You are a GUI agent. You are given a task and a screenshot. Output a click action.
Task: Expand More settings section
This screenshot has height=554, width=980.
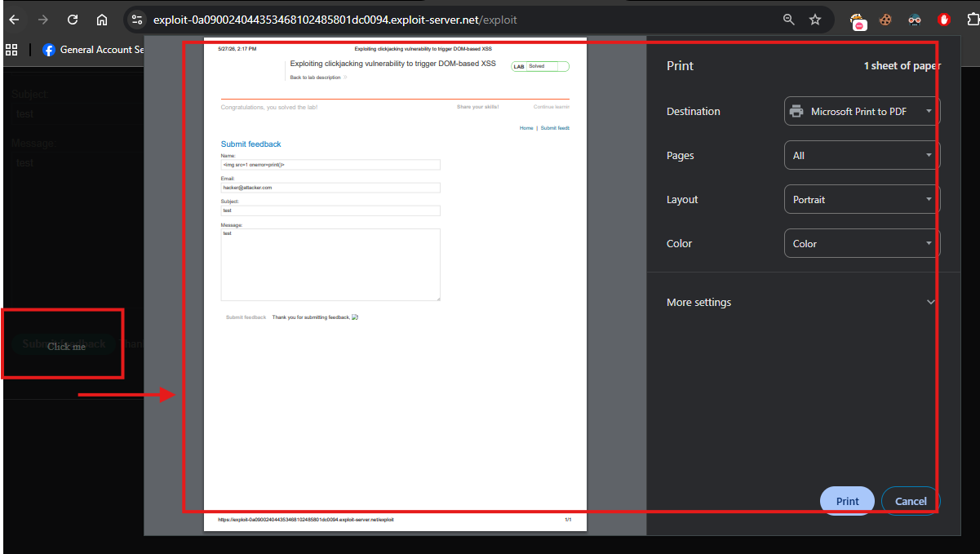800,302
